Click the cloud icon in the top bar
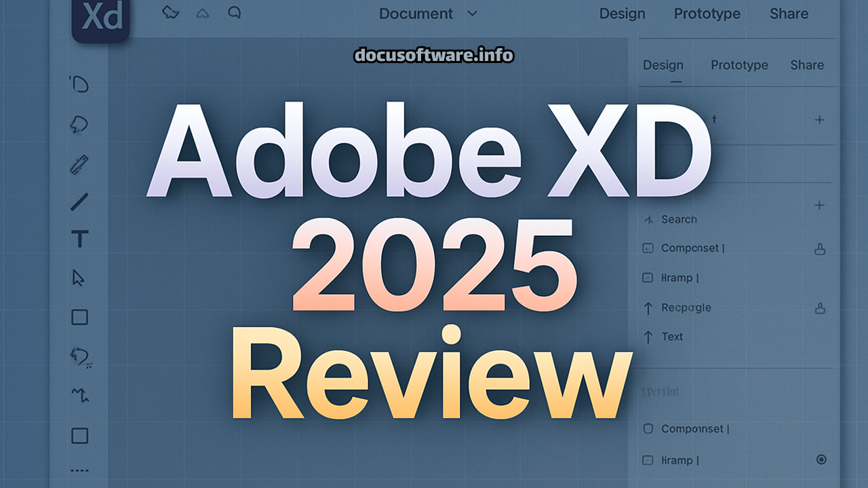The width and height of the screenshot is (868, 488). coord(202,13)
